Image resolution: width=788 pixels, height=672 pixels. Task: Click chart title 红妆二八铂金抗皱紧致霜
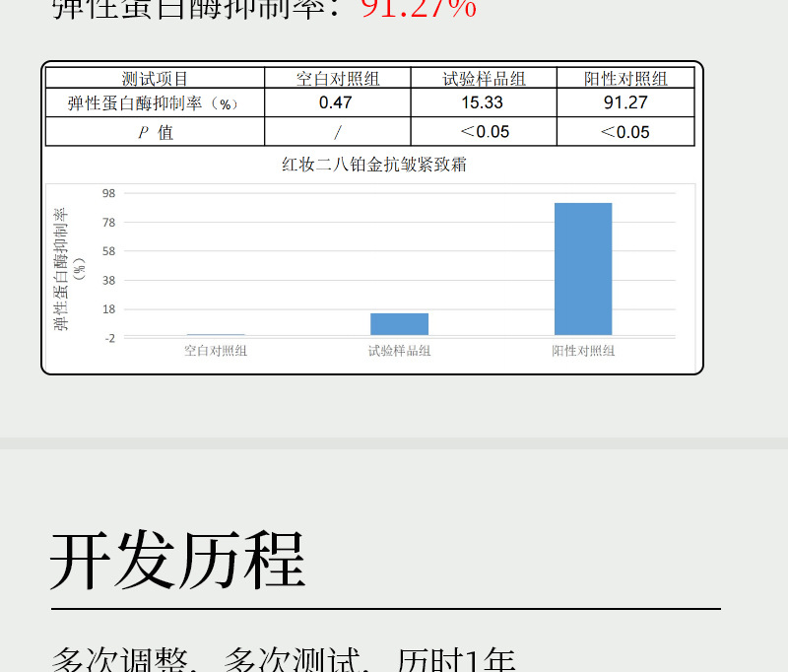(x=374, y=165)
